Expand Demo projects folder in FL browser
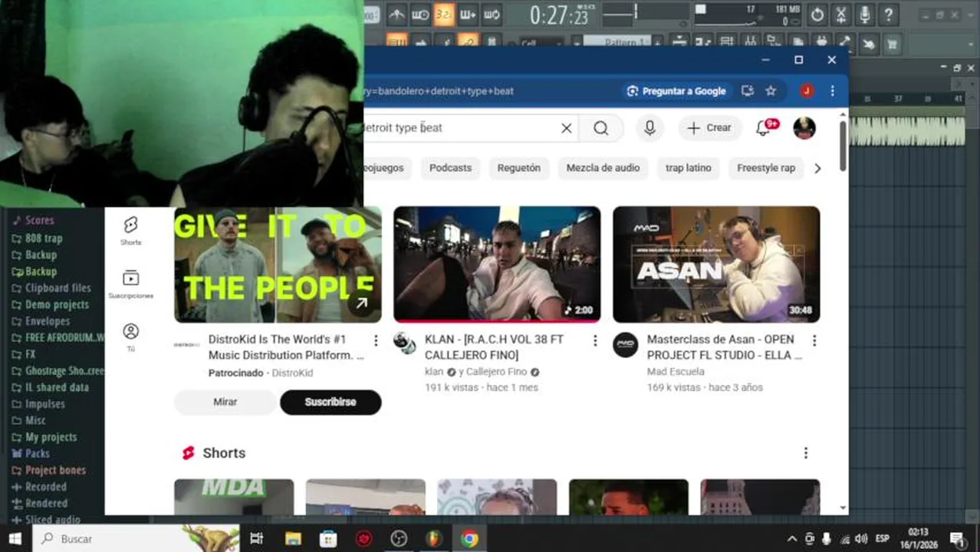This screenshot has height=552, width=980. point(50,304)
